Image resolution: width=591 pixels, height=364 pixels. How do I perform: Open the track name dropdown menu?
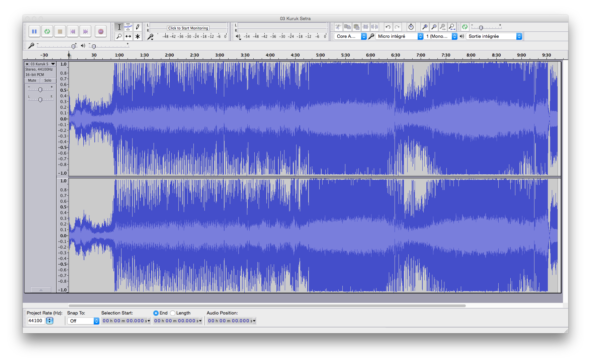(x=53, y=64)
